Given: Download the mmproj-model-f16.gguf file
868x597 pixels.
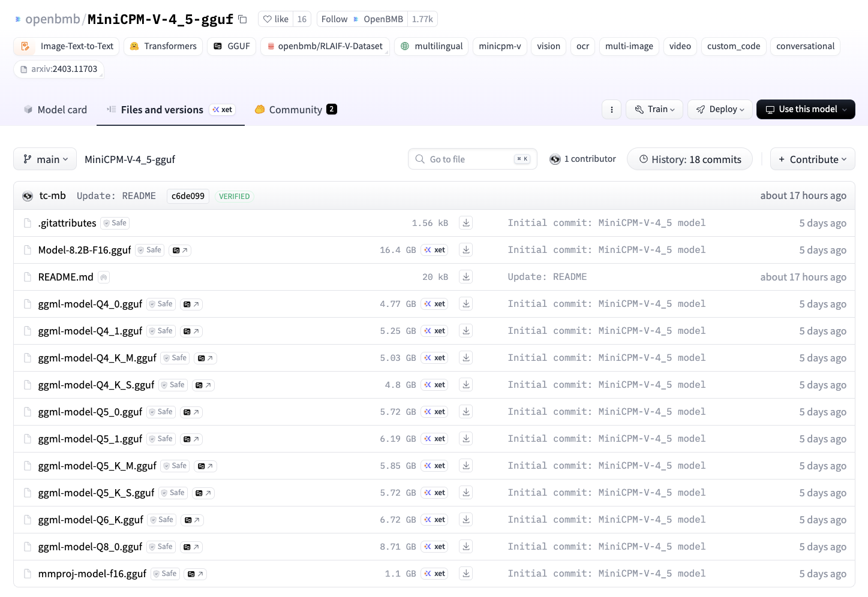Looking at the screenshot, I should [x=466, y=574].
